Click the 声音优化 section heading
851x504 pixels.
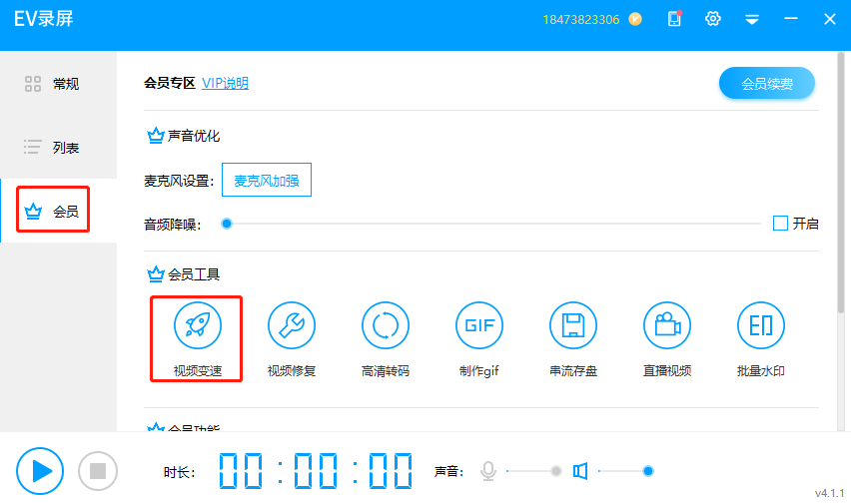point(184,136)
